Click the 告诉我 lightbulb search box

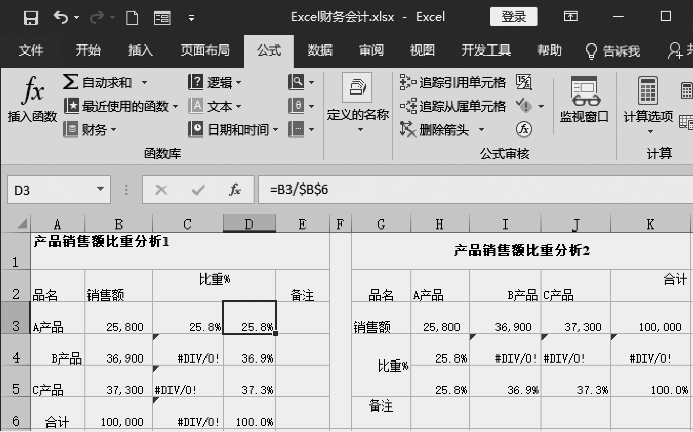[x=613, y=51]
